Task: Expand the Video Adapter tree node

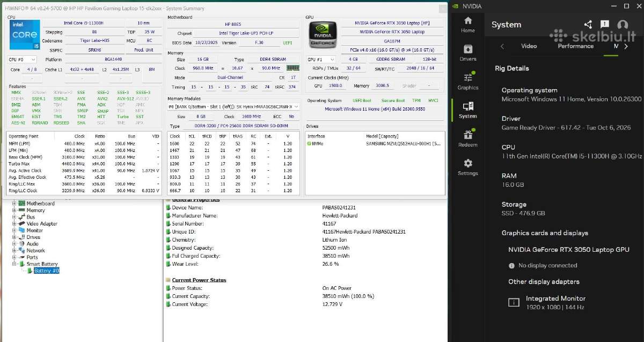Action: pyautogui.click(x=14, y=223)
